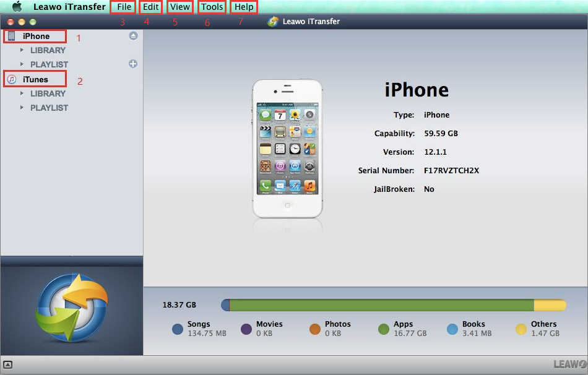Expand the iTunes LIBRARY tree
Viewport: 588px width, 375px height.
22,93
